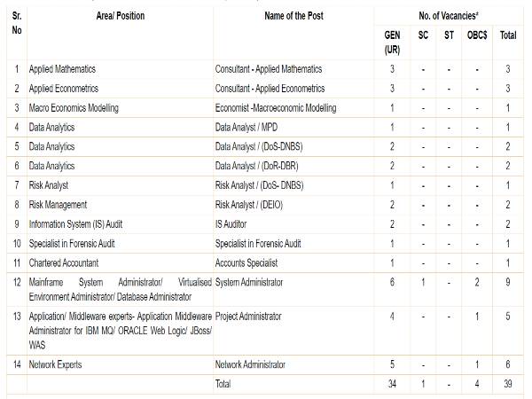Click the 'Project Administrator' post cell
The width and height of the screenshot is (532, 399).
point(247,316)
